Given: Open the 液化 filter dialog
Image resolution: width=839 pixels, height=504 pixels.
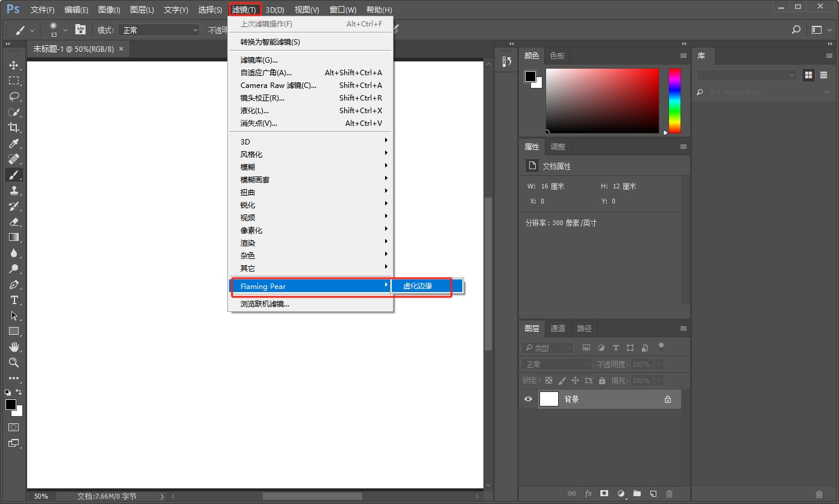Looking at the screenshot, I should click(253, 110).
